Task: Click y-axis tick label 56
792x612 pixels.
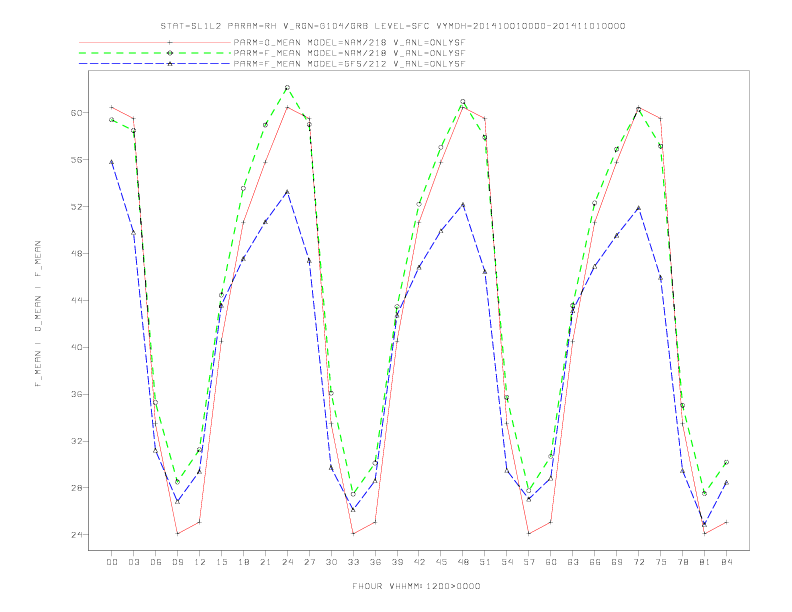Action: pyautogui.click(x=76, y=160)
